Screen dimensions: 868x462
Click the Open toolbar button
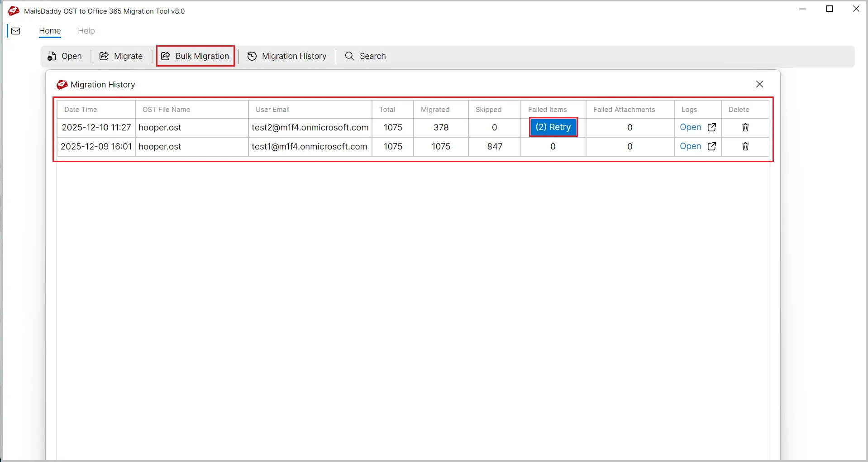pyautogui.click(x=65, y=56)
